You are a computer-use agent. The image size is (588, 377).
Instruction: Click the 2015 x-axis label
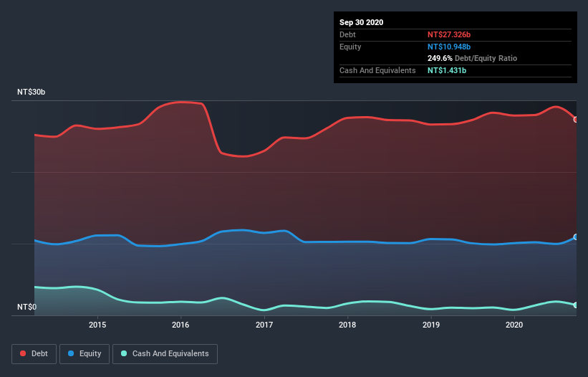click(97, 325)
